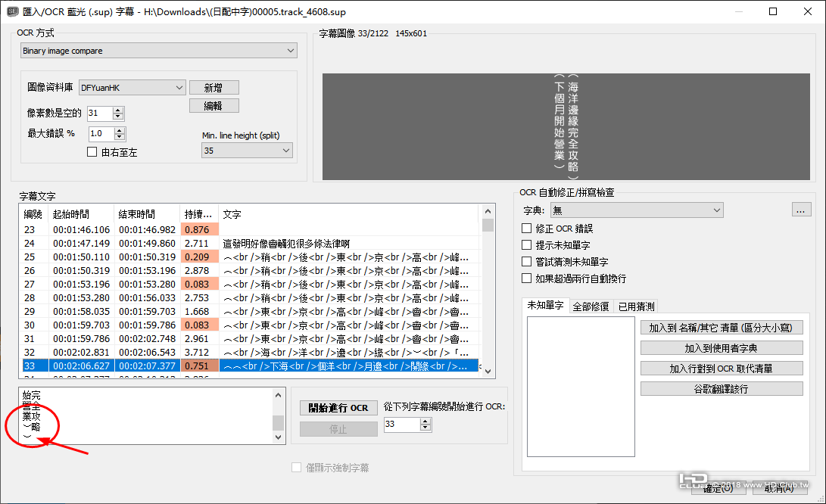Confirm with the 確定(O) button
Viewport: 826px width, 504px height.
[x=718, y=488]
